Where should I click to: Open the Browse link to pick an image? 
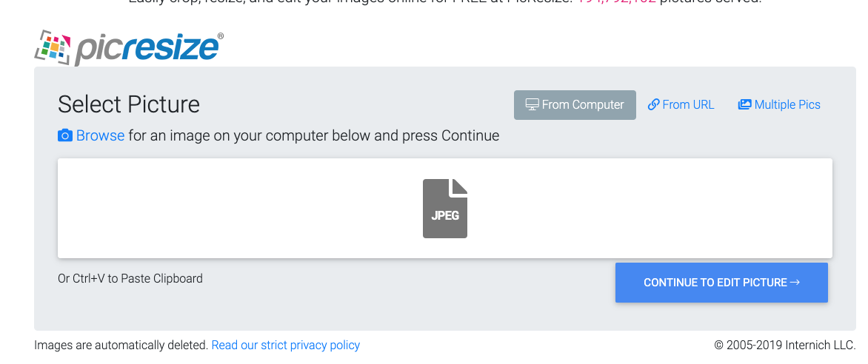(x=100, y=135)
